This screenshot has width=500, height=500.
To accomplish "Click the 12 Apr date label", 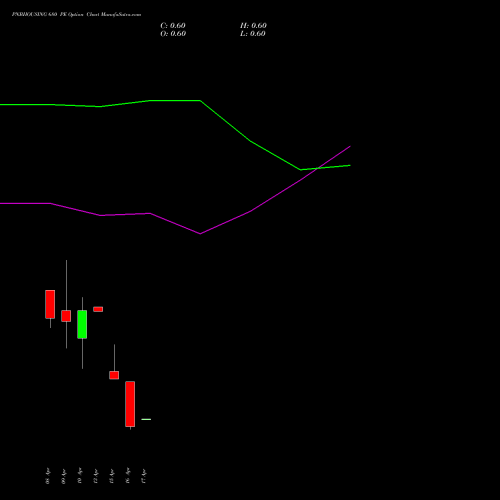I will coord(96,476).
